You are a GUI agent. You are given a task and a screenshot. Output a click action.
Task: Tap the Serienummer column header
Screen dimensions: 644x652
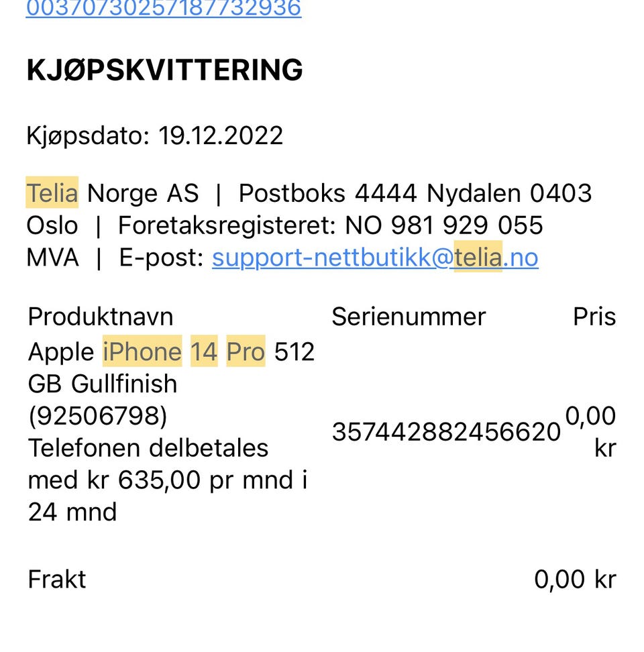pos(409,317)
